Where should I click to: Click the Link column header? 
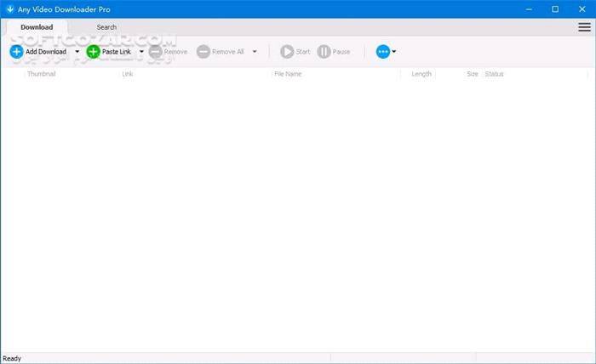(x=128, y=74)
